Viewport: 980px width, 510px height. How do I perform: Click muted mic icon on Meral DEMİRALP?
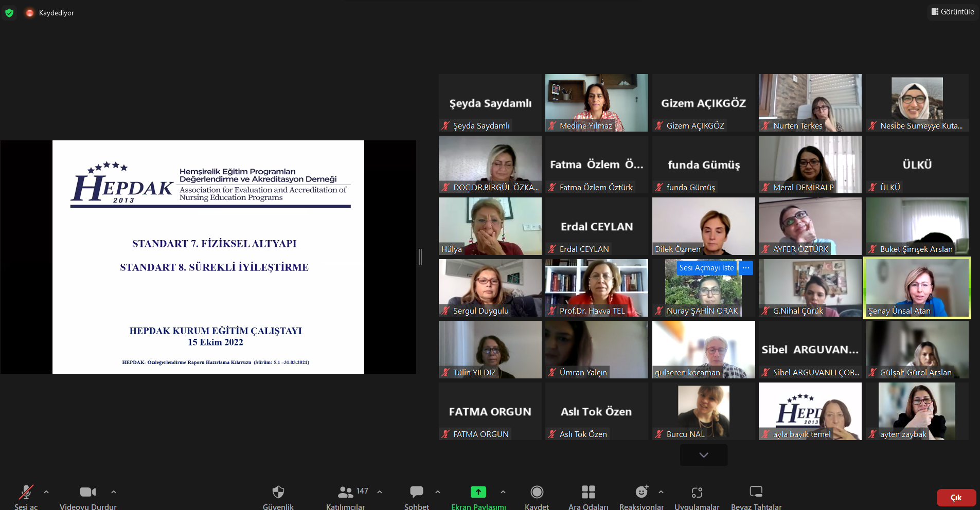click(766, 187)
